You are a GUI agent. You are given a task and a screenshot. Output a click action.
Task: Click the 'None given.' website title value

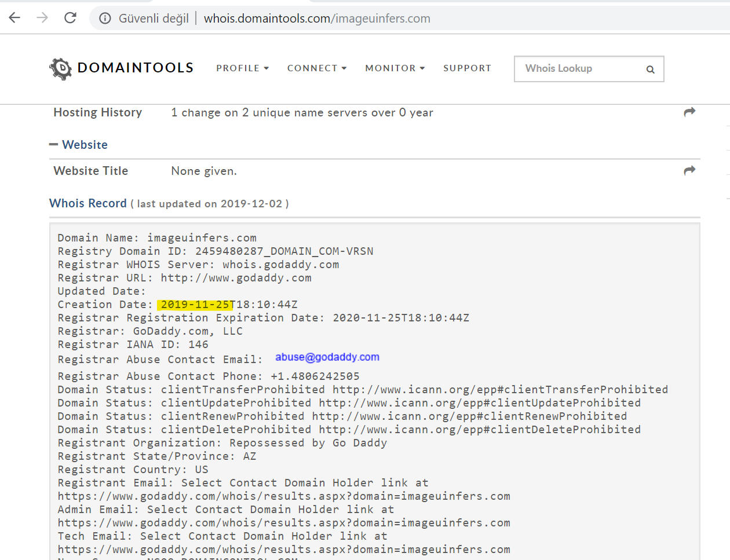tap(204, 171)
